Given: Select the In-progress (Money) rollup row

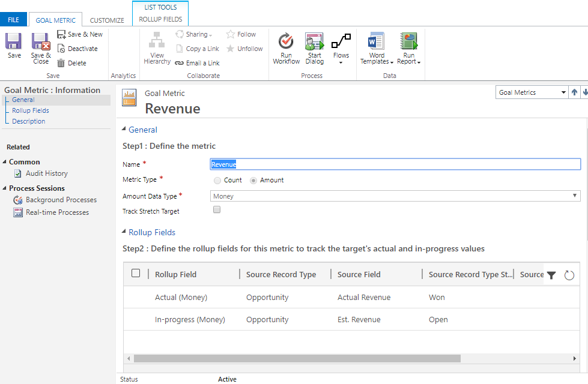Looking at the screenshot, I should point(351,320).
